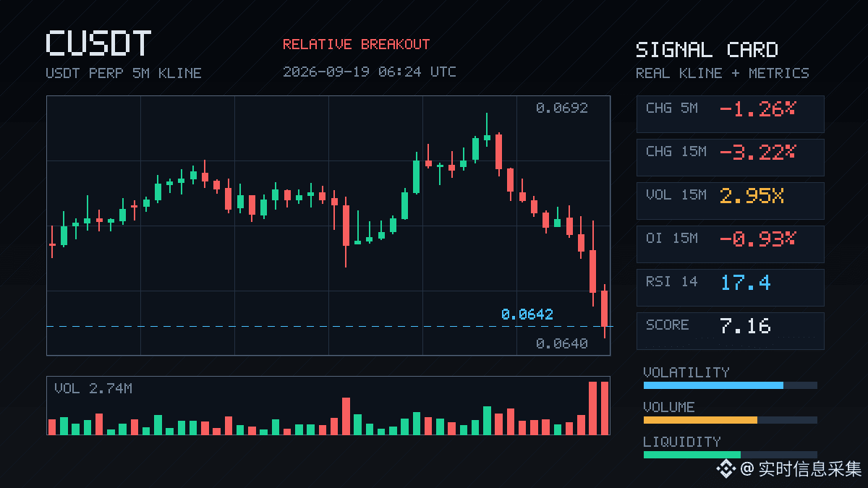
Task: Click the SIGNAL CARD heading
Action: coord(707,50)
